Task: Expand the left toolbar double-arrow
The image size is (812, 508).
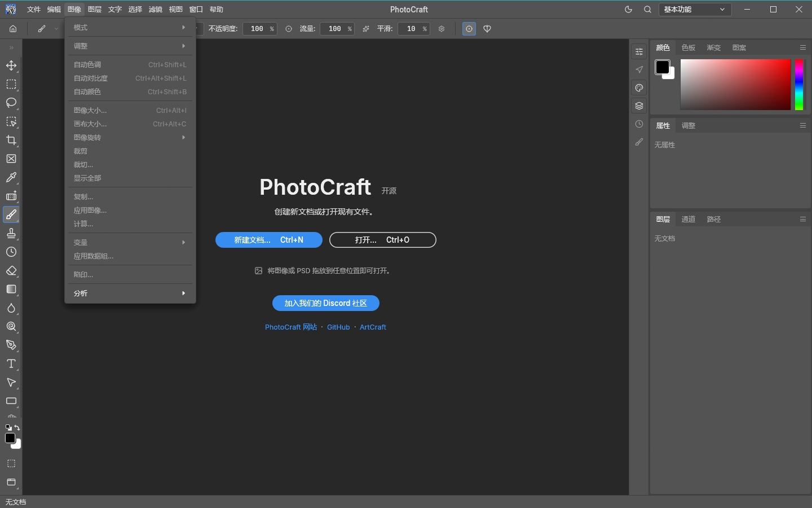Action: point(11,48)
